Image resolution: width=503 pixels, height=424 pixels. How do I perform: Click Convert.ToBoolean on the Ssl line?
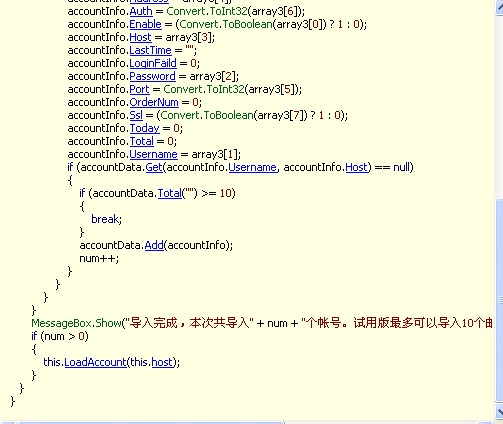coord(207,115)
